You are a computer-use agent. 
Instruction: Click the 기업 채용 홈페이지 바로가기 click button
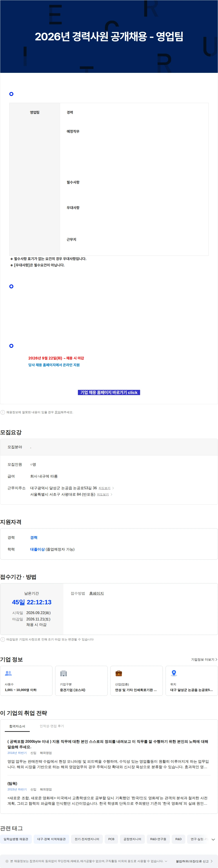tap(109, 392)
